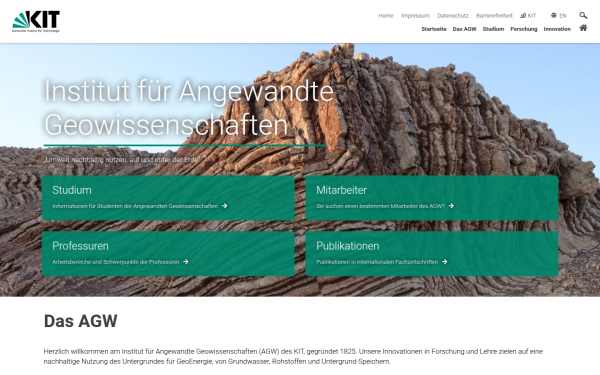Click the 'Institut für Angewandte Geowissenschaften' title
This screenshot has height=375, width=600.
click(x=189, y=108)
